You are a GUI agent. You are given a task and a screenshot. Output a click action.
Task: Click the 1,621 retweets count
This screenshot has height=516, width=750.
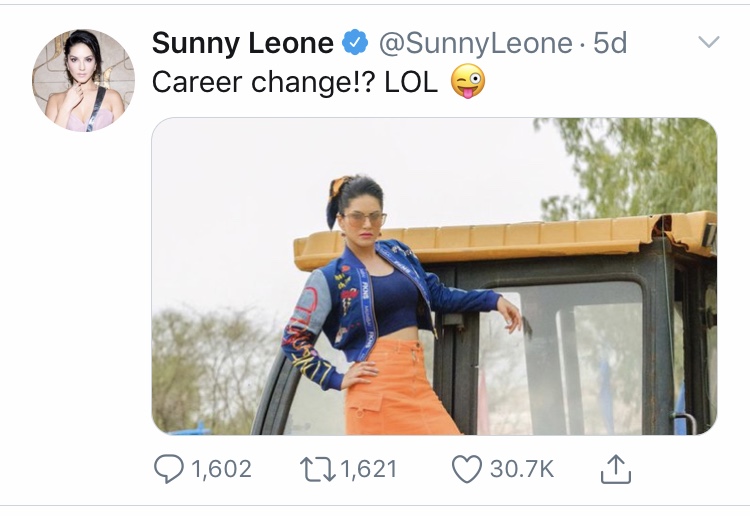click(368, 468)
